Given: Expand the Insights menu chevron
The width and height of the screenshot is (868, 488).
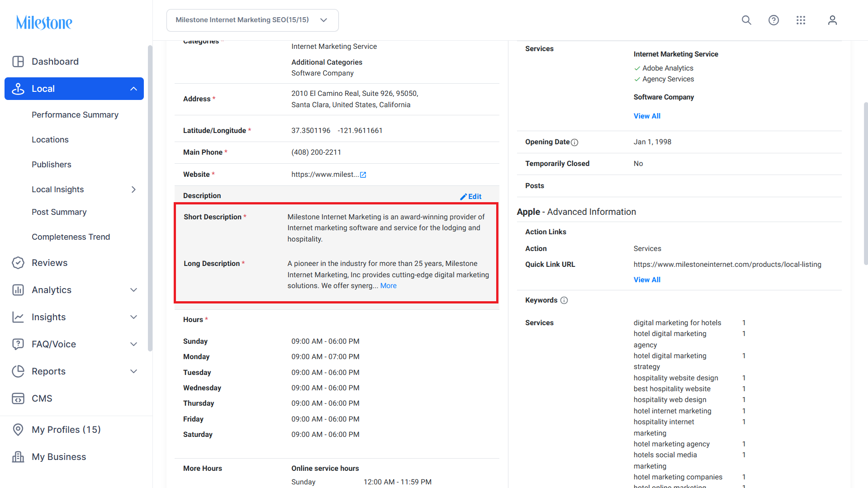Looking at the screenshot, I should [133, 317].
